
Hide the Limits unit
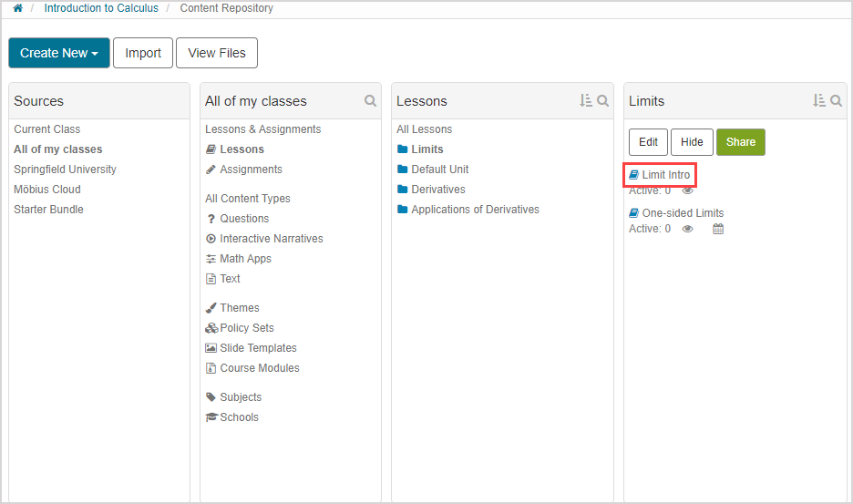tap(692, 142)
